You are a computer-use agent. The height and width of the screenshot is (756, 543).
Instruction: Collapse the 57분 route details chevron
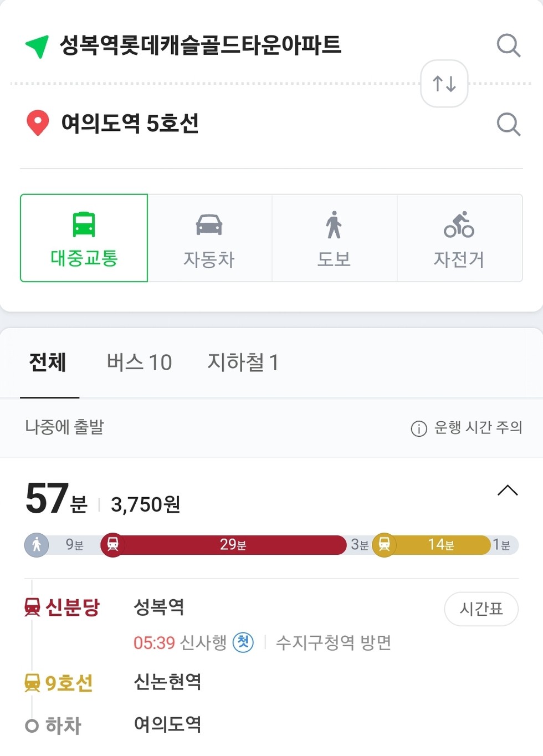(x=508, y=491)
